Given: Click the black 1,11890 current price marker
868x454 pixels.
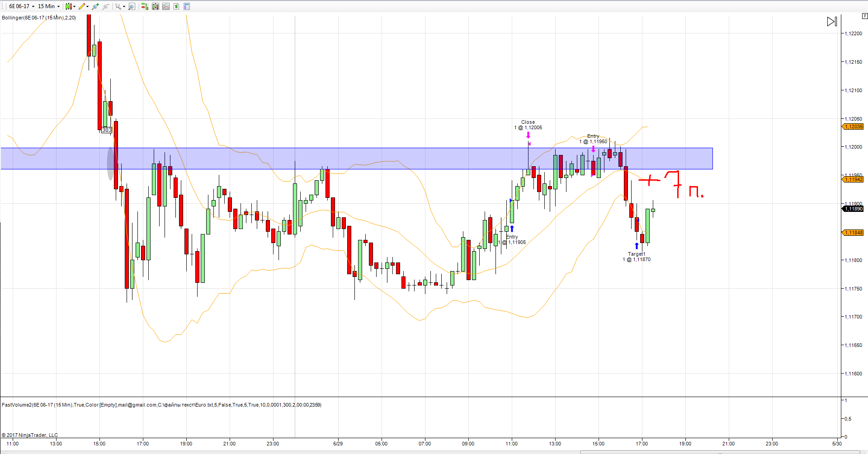Looking at the screenshot, I should click(x=853, y=209).
